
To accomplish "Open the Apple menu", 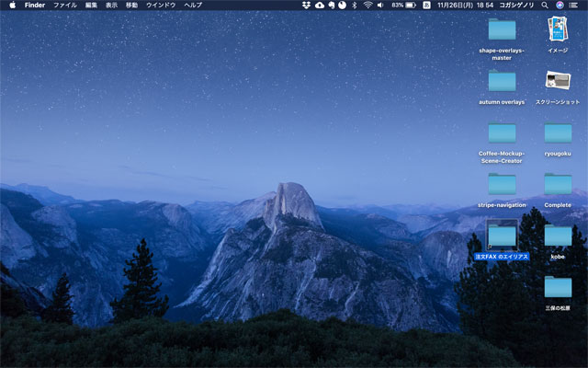I will click(12, 5).
